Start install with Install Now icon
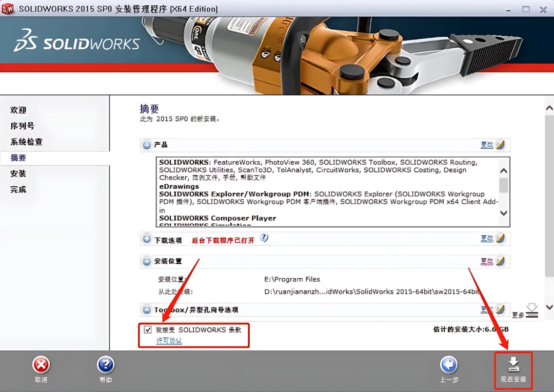This screenshot has width=554, height=392. (x=513, y=364)
